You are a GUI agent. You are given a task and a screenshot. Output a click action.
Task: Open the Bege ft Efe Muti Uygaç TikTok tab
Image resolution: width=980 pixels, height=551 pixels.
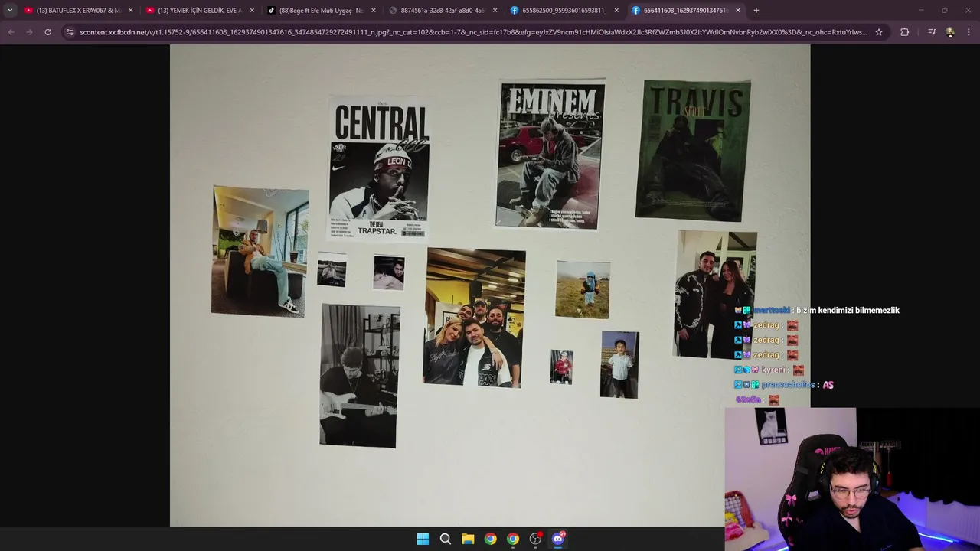pos(322,10)
